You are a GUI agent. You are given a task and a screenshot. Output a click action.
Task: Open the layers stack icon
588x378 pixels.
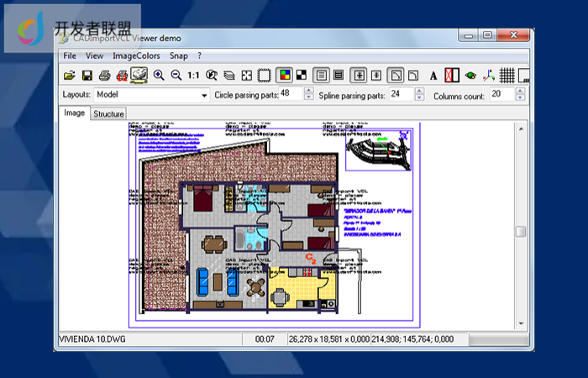[229, 76]
